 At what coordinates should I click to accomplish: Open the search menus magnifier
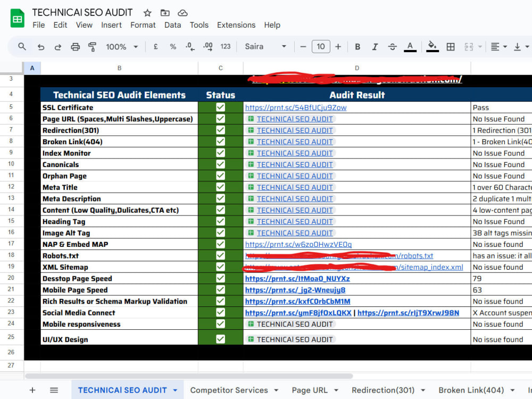point(22,46)
